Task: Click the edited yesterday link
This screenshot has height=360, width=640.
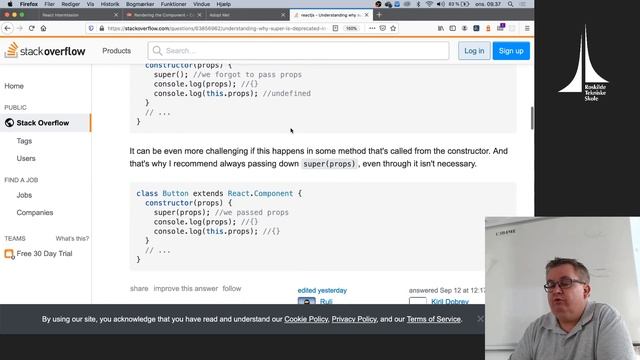Action: pyautogui.click(x=322, y=291)
